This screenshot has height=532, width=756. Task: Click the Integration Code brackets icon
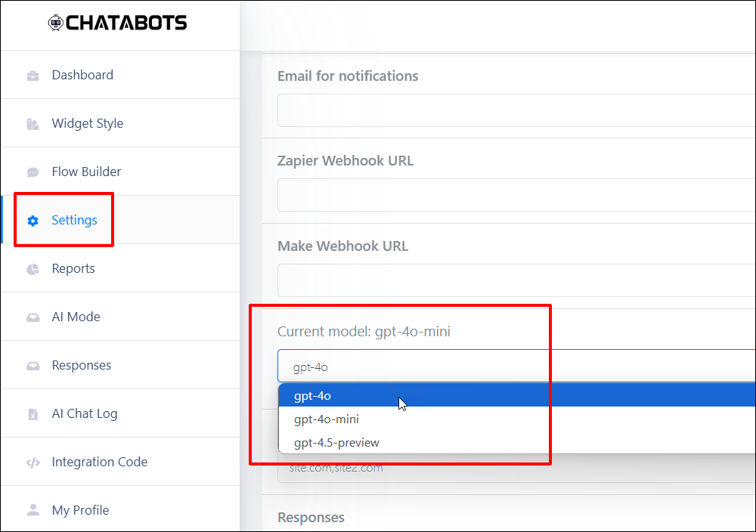click(x=33, y=463)
